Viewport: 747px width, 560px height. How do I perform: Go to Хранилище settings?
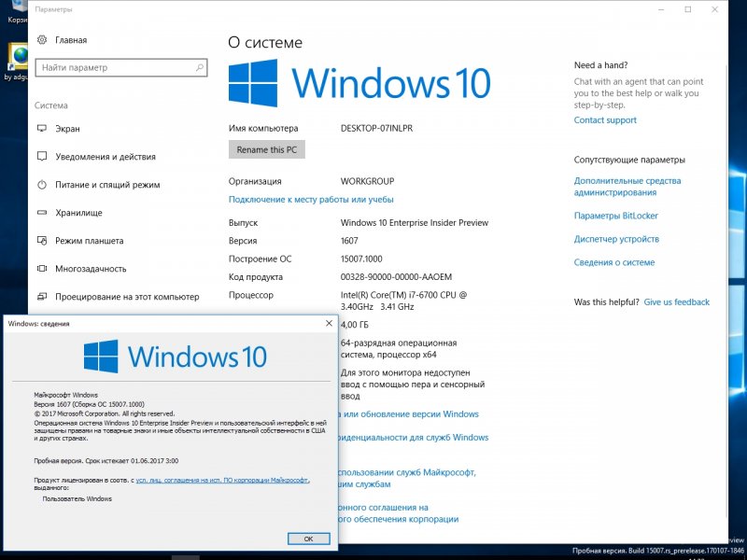[x=78, y=213]
